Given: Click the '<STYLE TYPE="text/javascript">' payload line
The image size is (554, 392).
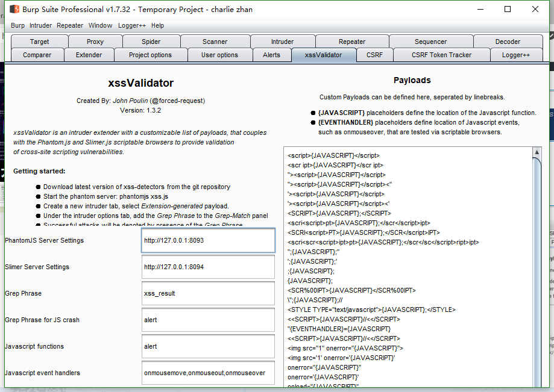Looking at the screenshot, I should (371, 310).
